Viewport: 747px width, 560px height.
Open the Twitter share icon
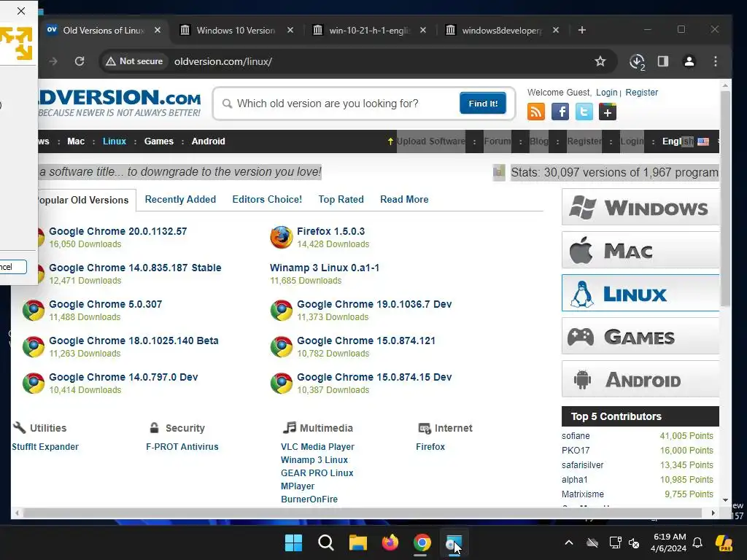(x=584, y=112)
